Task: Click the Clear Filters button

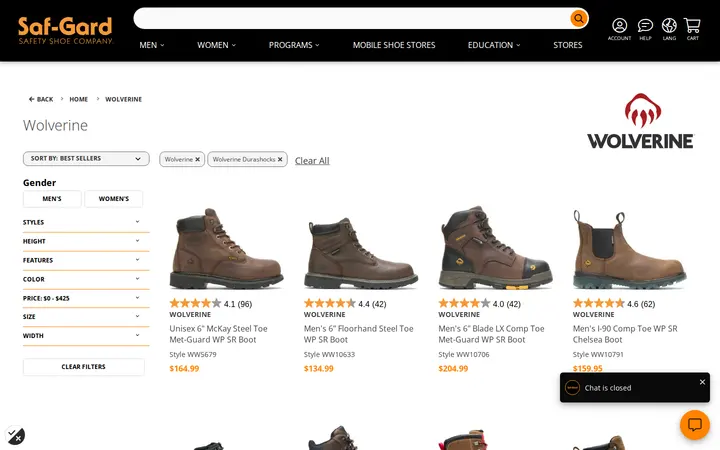Action: 84,366
